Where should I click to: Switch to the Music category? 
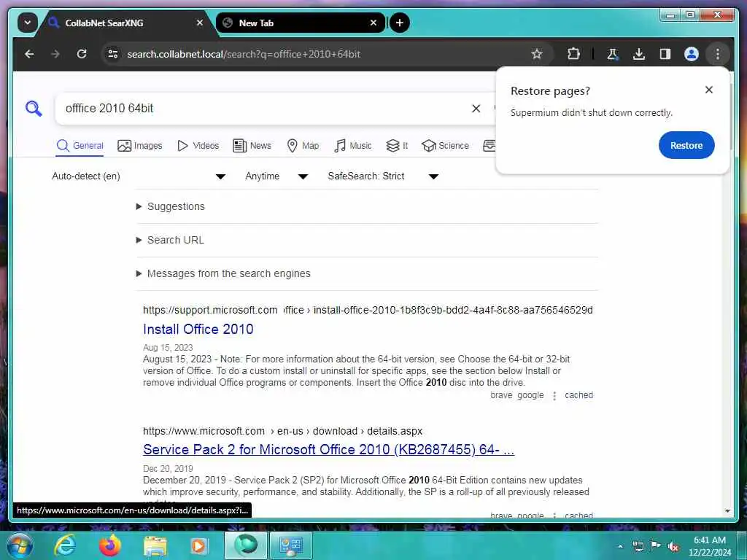tap(353, 146)
